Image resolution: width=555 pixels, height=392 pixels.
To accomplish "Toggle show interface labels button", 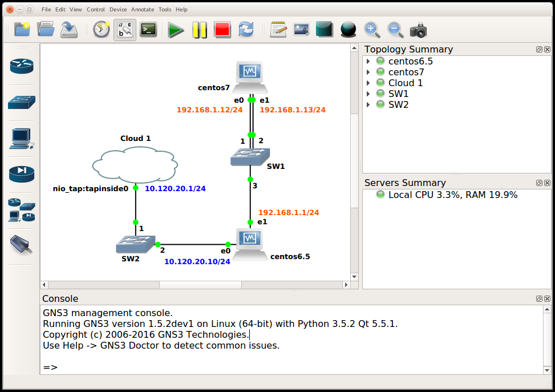I will [x=125, y=30].
